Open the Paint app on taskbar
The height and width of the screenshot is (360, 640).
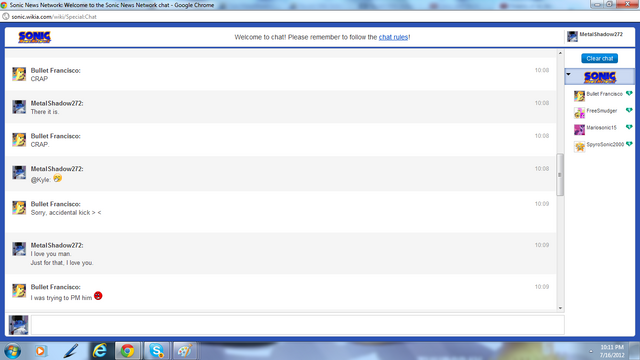click(184, 351)
